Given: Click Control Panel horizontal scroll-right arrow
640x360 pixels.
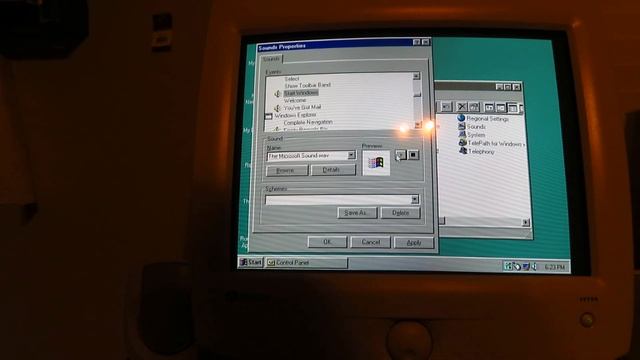Looking at the screenshot, I should 526,222.
